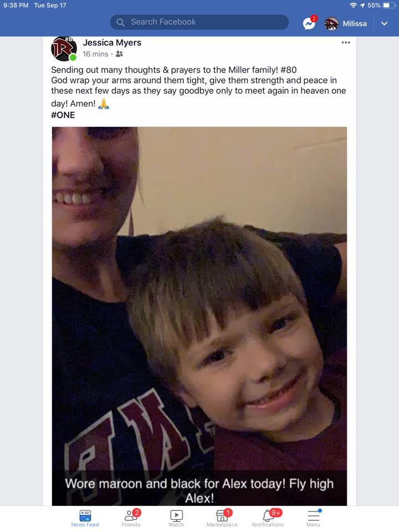Open the Messenger icon with 2 unread
Image resolution: width=399 pixels, height=532 pixels.
[309, 23]
